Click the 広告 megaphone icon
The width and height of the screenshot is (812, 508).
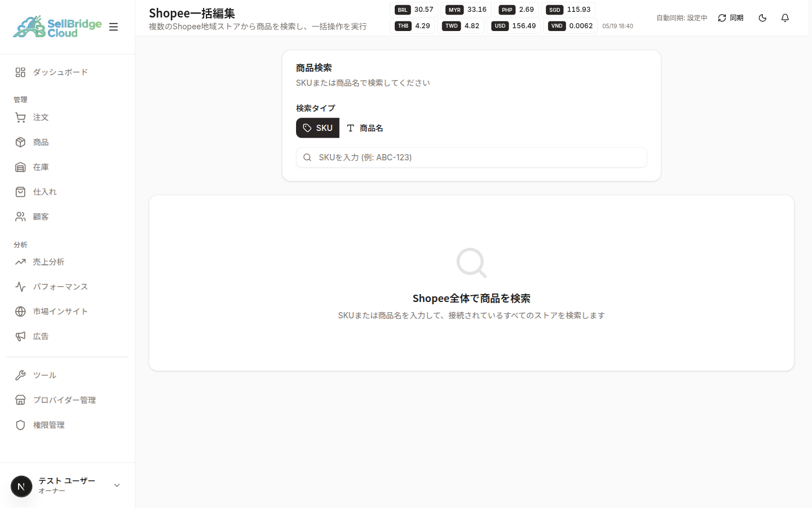pos(20,336)
